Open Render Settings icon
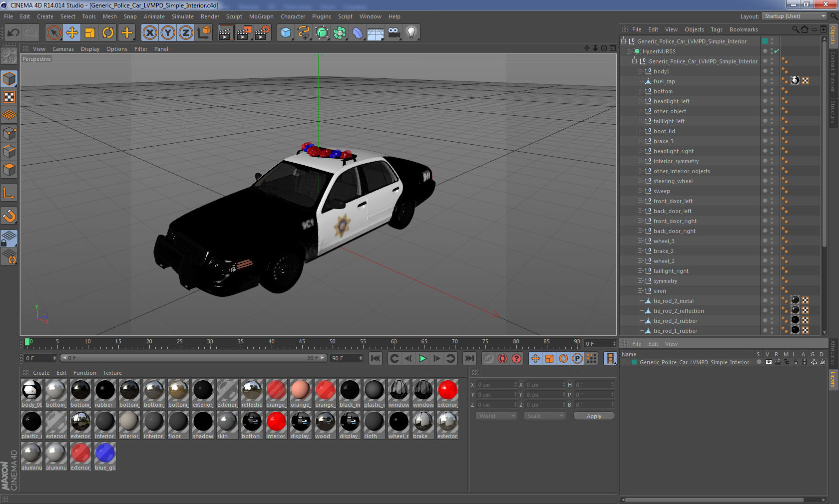 click(263, 33)
